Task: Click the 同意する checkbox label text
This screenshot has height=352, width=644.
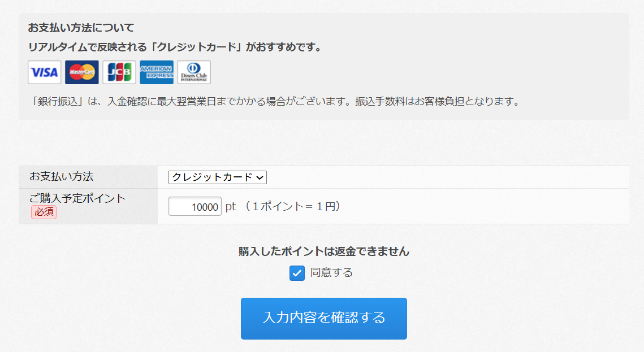Action: pyautogui.click(x=331, y=273)
